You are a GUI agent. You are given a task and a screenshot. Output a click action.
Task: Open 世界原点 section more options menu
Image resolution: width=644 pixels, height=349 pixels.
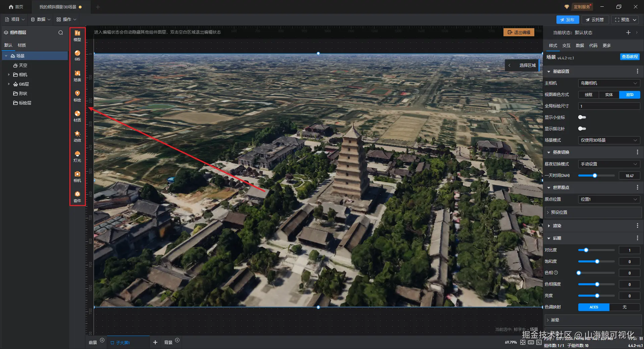click(x=637, y=187)
